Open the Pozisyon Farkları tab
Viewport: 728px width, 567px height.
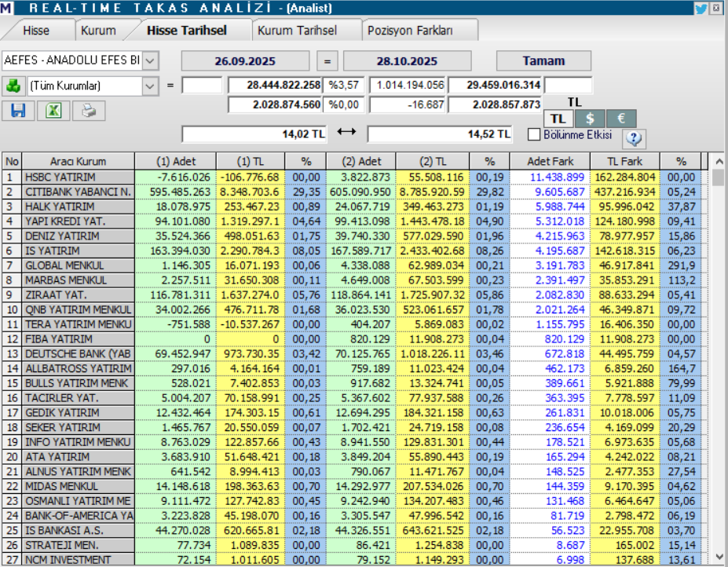tap(411, 31)
